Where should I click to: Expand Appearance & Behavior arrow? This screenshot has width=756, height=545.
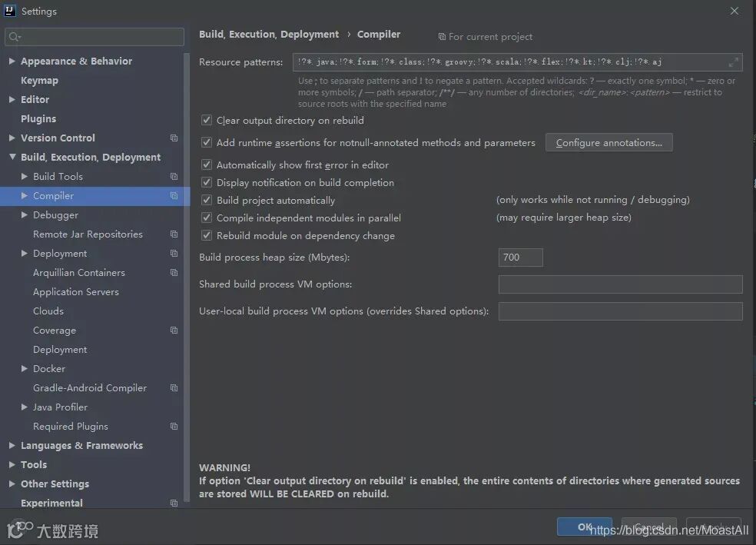[x=12, y=61]
